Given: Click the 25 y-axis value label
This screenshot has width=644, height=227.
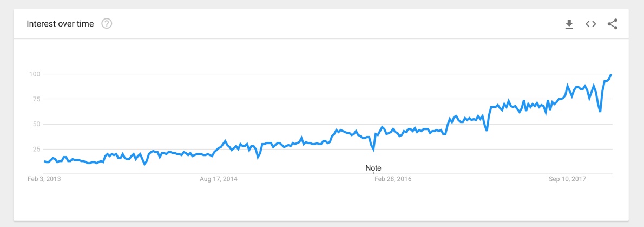Looking at the screenshot, I should click(x=35, y=150).
